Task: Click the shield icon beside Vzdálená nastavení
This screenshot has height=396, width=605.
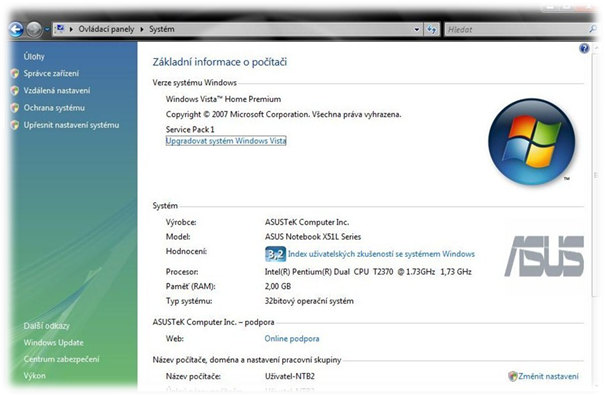Action: [x=15, y=91]
